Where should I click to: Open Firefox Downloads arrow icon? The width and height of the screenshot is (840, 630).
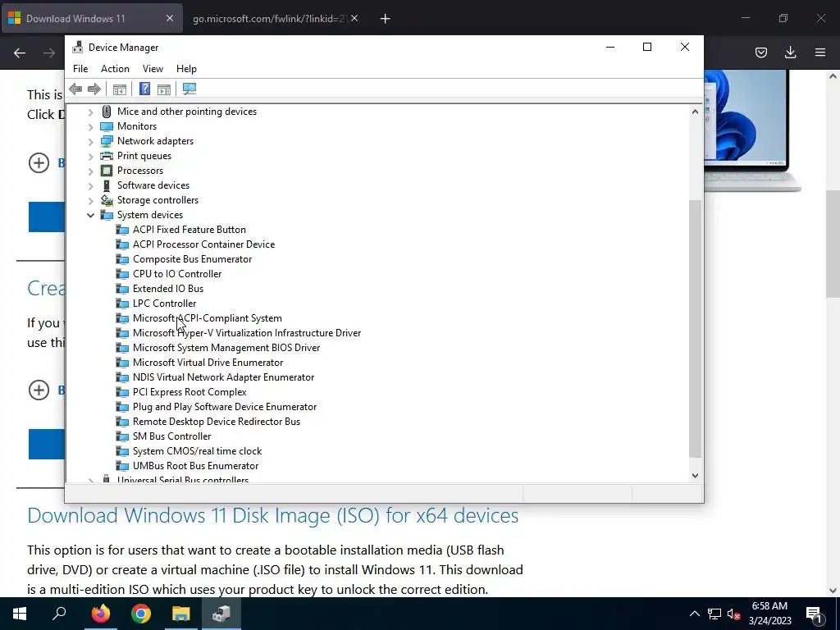point(790,52)
